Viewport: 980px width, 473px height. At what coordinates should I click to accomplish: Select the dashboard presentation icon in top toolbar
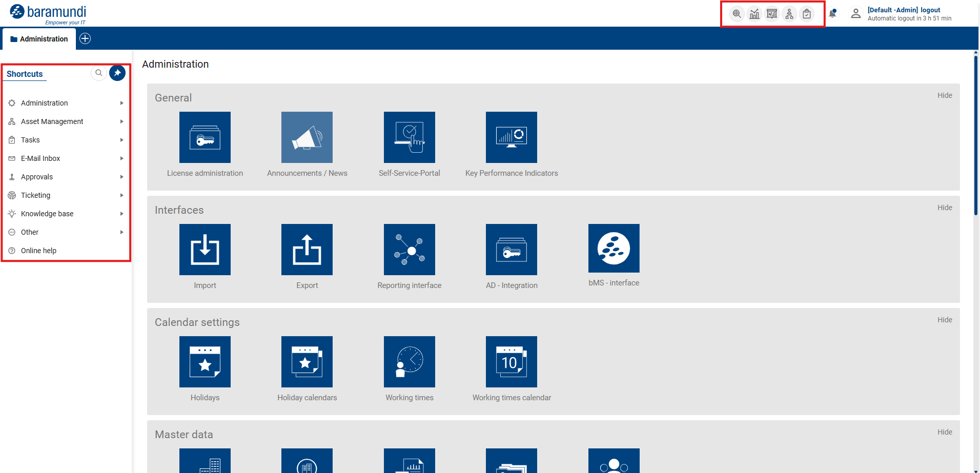point(771,14)
